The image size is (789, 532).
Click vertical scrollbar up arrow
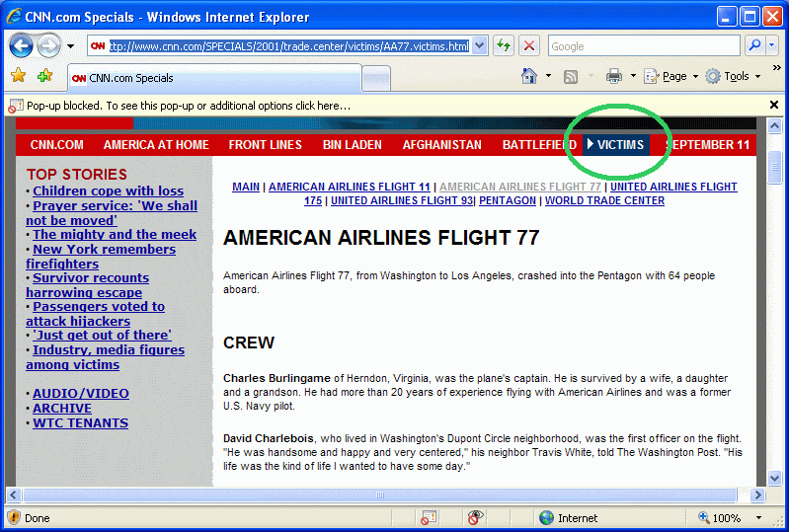pyautogui.click(x=774, y=125)
